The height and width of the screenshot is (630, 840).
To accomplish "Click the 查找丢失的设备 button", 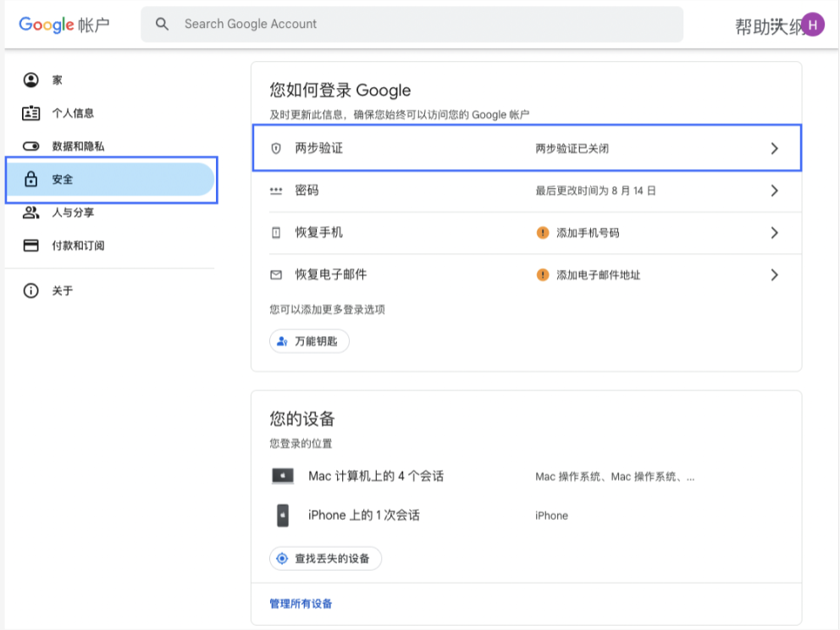I will [x=325, y=559].
